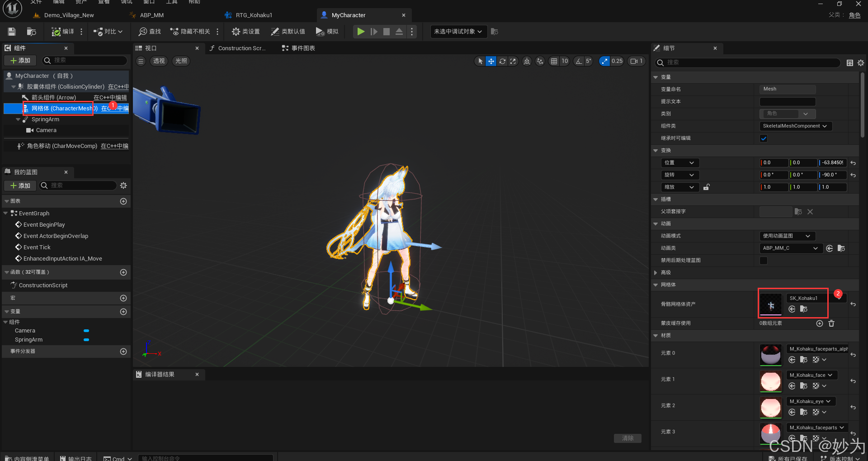Open the ABP_MM_C animation class dropdown

pyautogui.click(x=790, y=248)
